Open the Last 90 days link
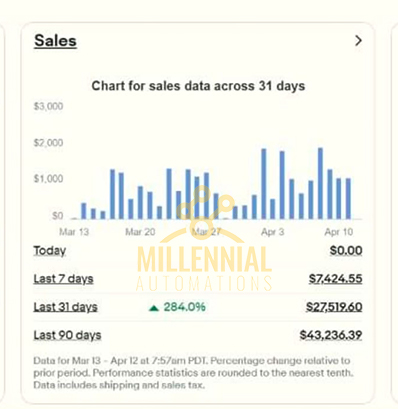Screen dimensions: 398x409 67,335
